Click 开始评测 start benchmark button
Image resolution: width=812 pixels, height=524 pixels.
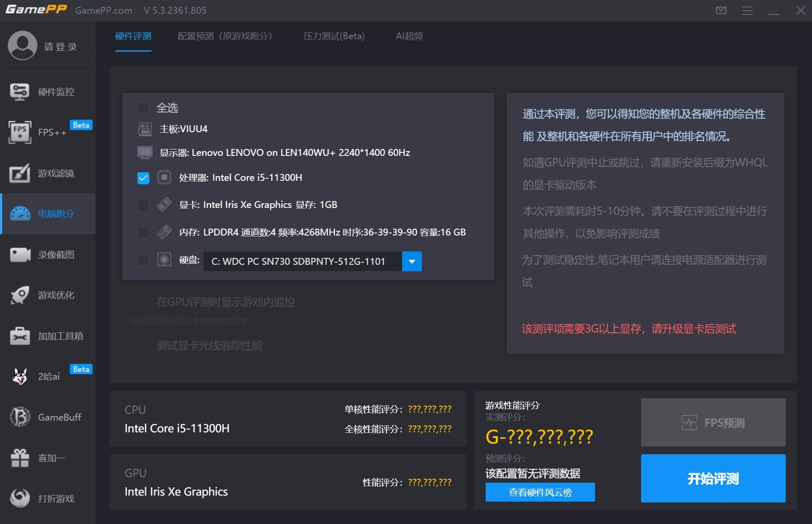713,478
